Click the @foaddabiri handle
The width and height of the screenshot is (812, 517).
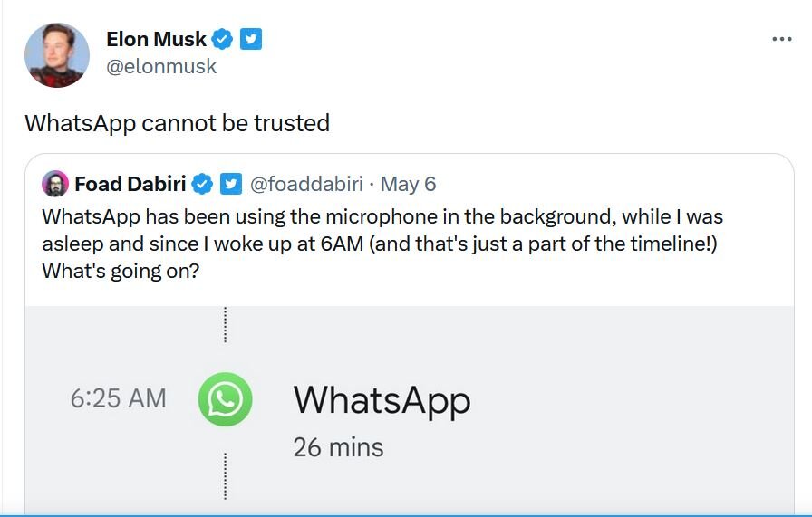305,184
